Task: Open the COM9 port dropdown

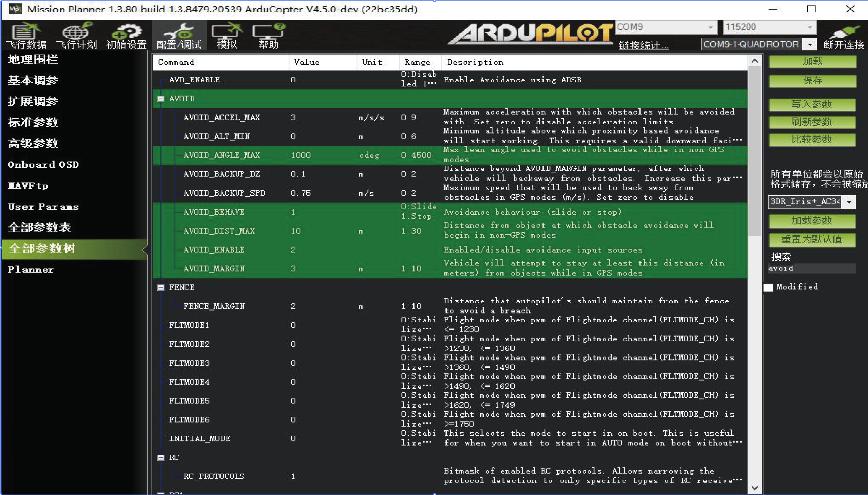Action: [710, 27]
